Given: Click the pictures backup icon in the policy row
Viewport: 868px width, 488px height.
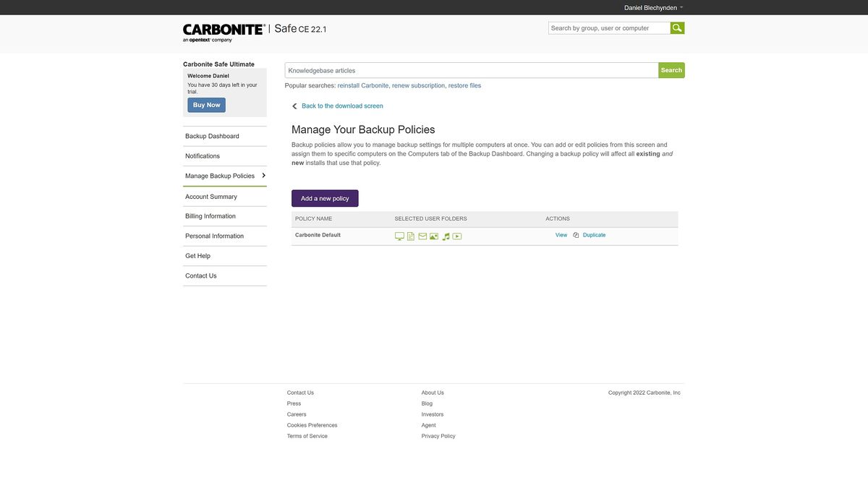Looking at the screenshot, I should tap(433, 236).
